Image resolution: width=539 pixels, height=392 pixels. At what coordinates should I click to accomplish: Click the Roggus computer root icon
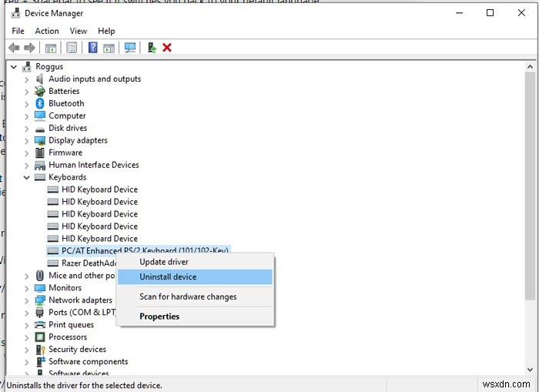click(x=27, y=66)
